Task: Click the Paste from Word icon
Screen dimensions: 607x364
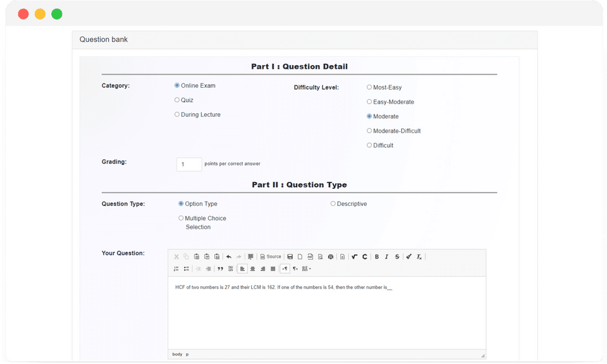Action: [217, 257]
